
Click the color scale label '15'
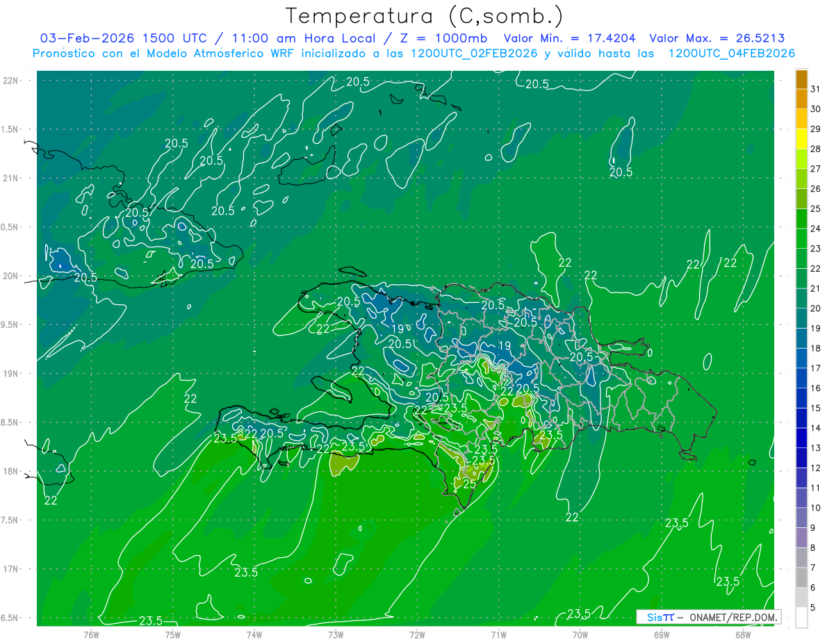point(816,408)
